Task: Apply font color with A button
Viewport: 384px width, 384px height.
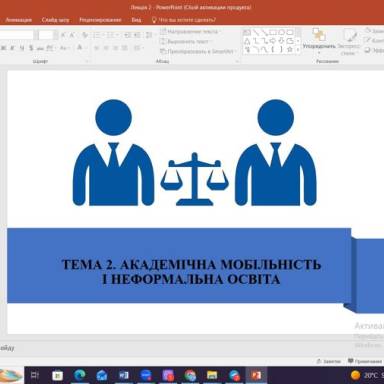Action: [80, 48]
